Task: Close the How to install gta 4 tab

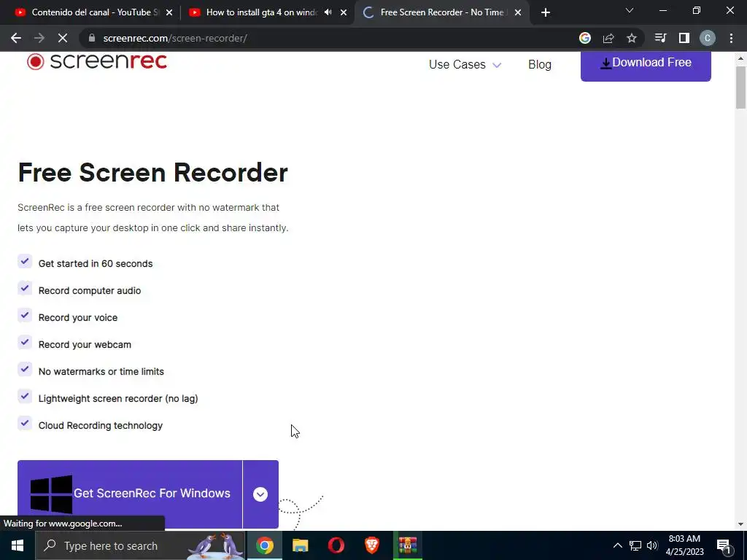Action: pos(344,13)
